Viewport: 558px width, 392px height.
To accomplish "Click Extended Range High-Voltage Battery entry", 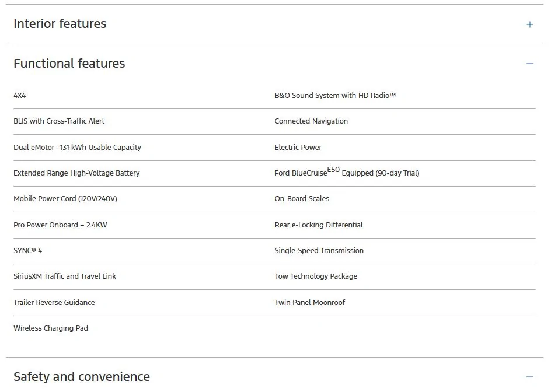I will [x=76, y=173].
